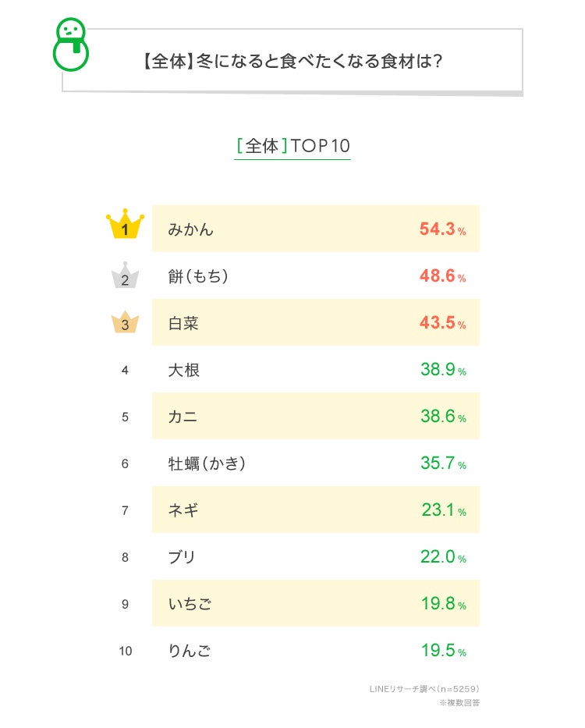585x728 pixels.
Task: Click the 牡蠣(かき) item label
Action: point(207,463)
